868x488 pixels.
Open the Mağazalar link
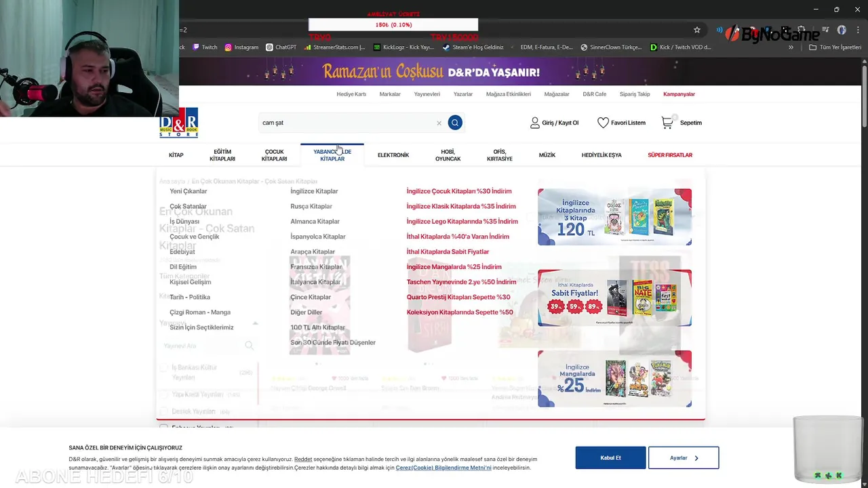tap(557, 94)
